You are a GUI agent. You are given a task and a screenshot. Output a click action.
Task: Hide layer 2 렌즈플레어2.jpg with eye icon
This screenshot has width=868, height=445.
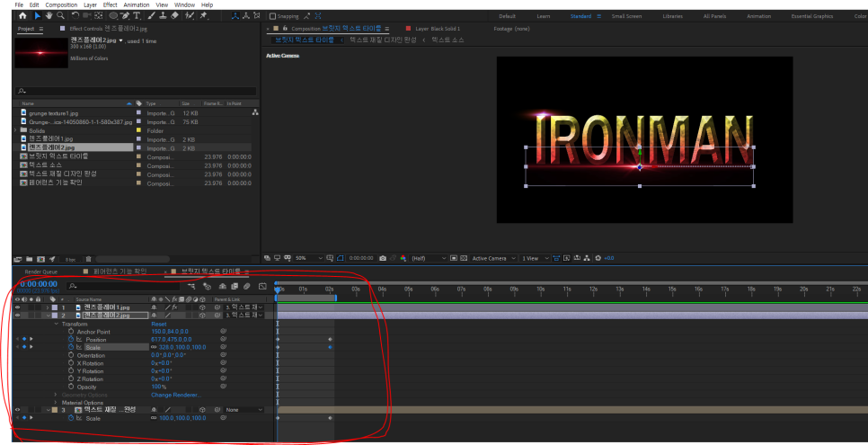17,316
